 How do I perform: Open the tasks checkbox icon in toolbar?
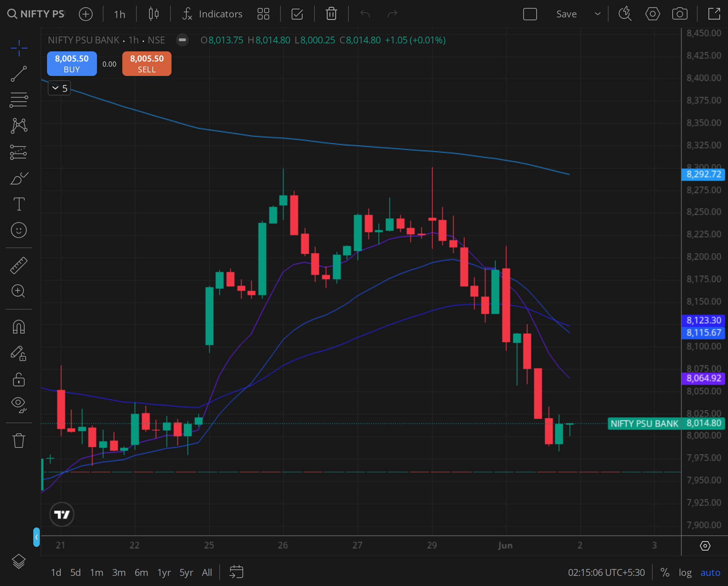pyautogui.click(x=297, y=14)
